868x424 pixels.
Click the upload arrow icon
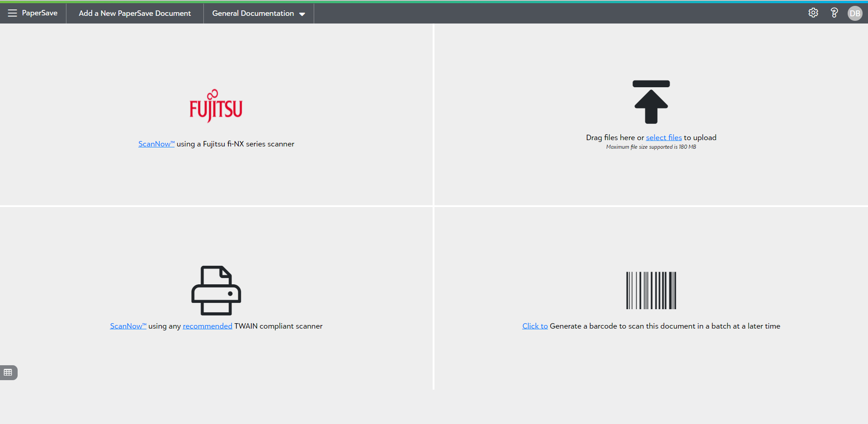click(651, 102)
